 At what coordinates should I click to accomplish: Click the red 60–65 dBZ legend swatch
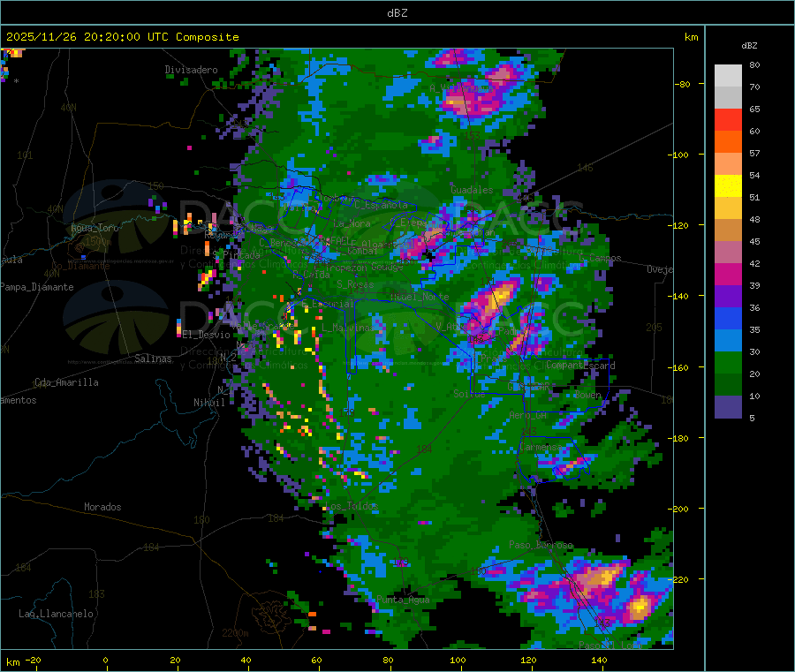(x=728, y=119)
